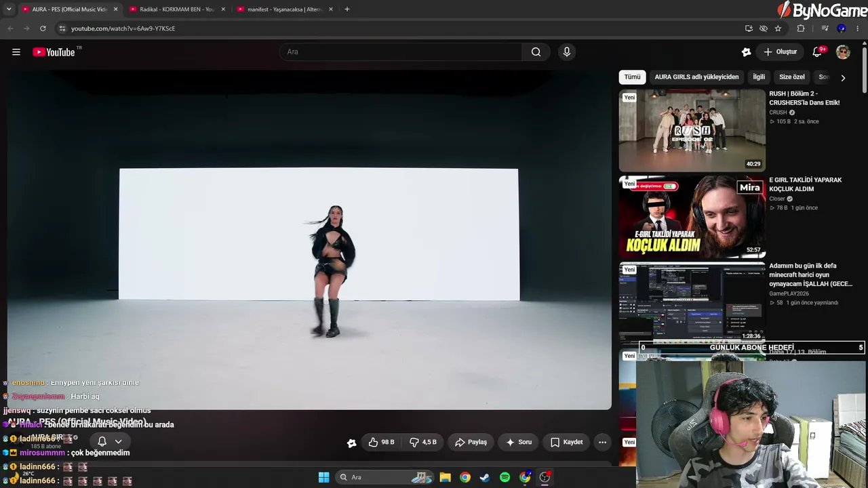Open the YouTube notifications bell
868x488 pixels.
pyautogui.click(x=817, y=52)
